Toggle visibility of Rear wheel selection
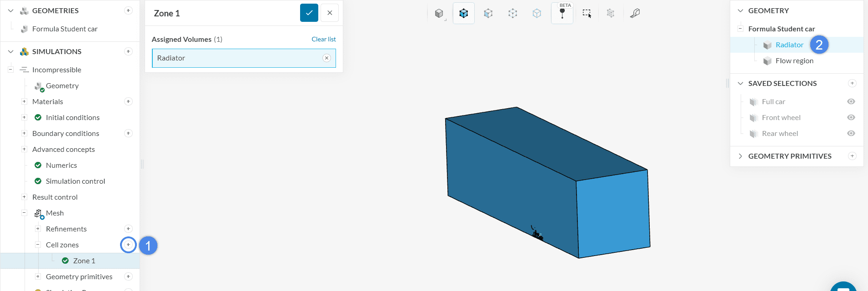The width and height of the screenshot is (868, 291). 851,133
